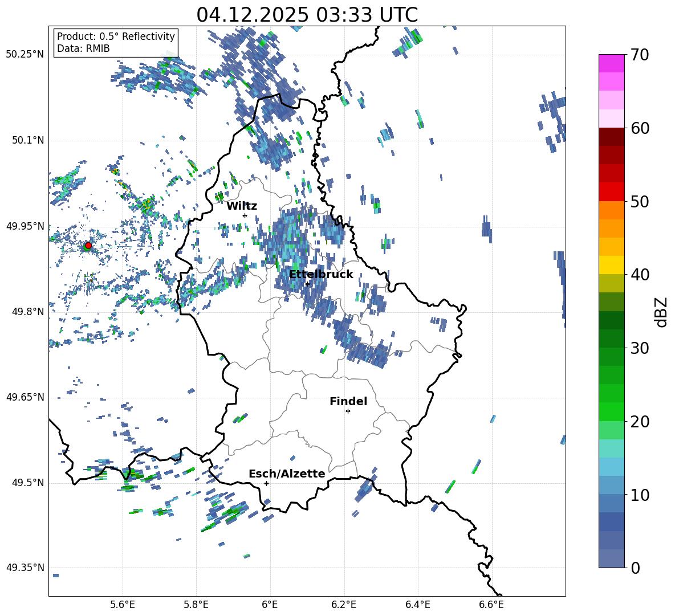Click the 6.6°E longitude label
The height and width of the screenshot is (616, 675).
click(491, 605)
